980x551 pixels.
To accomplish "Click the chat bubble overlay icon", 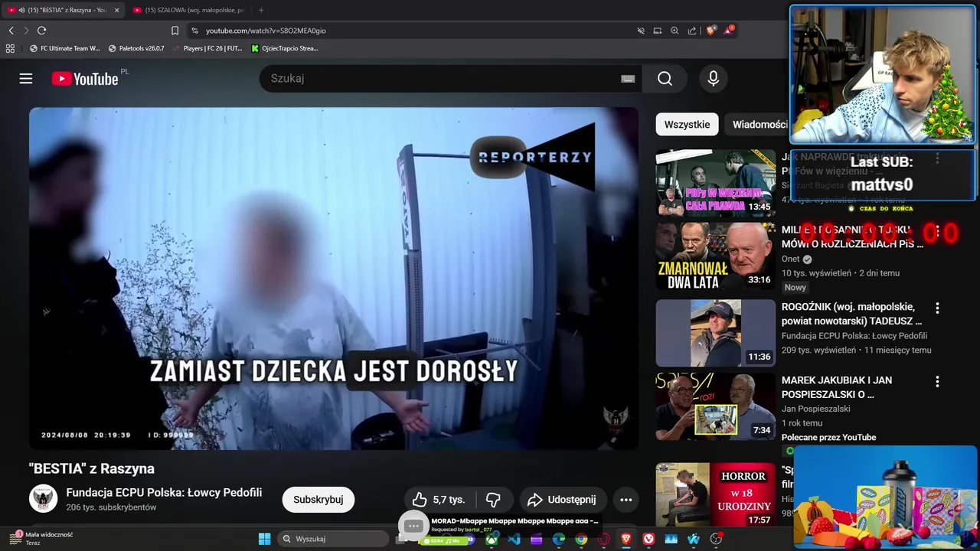I will tap(413, 526).
